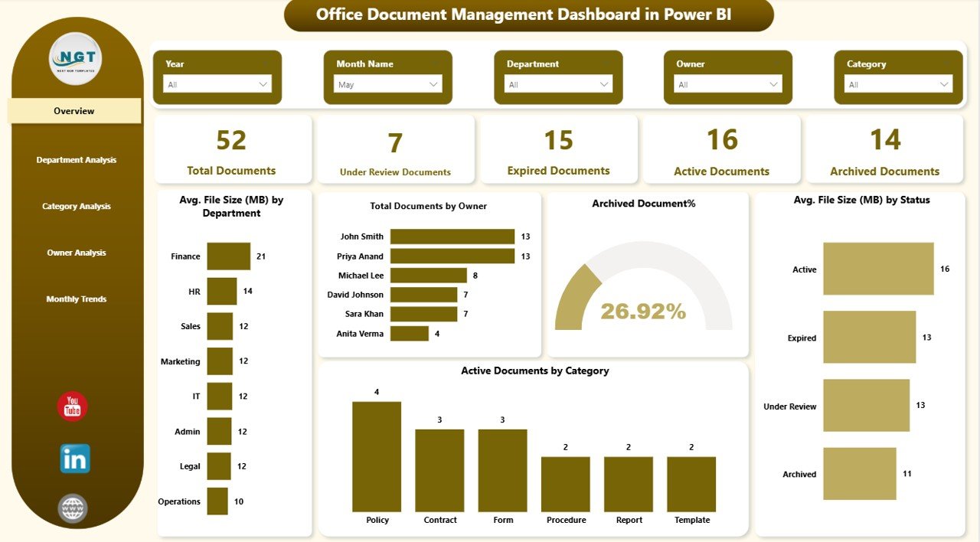Open the Category filter dropdown
Image resolution: width=980 pixels, height=542 pixels.
[x=897, y=84]
